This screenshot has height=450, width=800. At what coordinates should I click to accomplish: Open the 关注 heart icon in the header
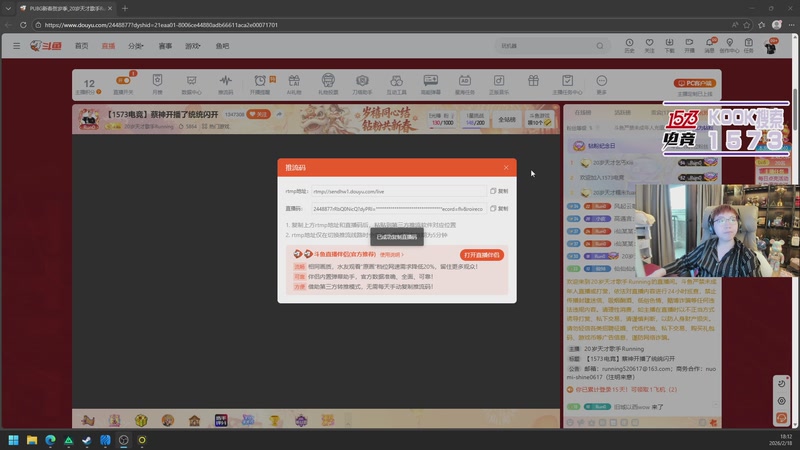649,45
